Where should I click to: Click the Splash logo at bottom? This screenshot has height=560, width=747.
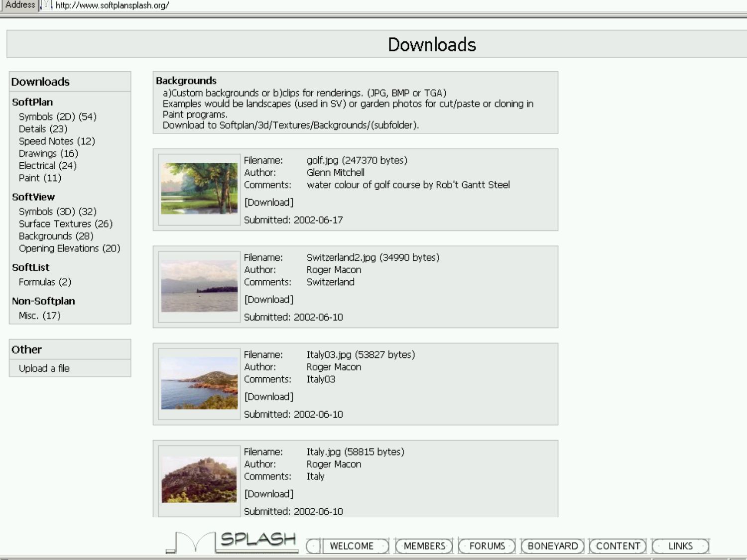pos(233,542)
